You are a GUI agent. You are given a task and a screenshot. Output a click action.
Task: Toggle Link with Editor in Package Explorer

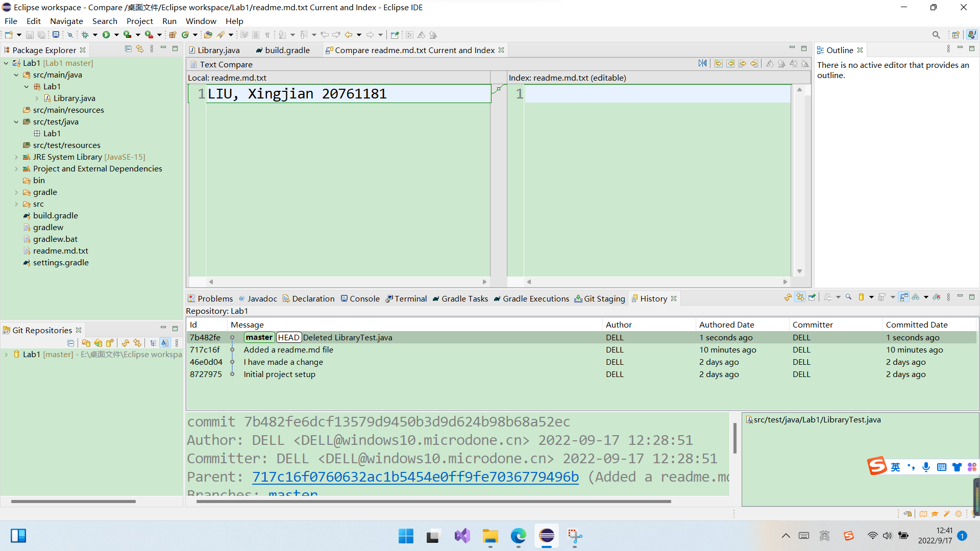pyautogui.click(x=140, y=48)
